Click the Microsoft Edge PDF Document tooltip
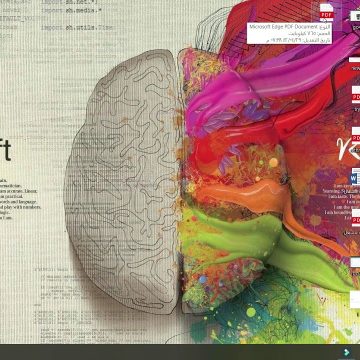Screen dimensions: 360x360 point(289,33)
